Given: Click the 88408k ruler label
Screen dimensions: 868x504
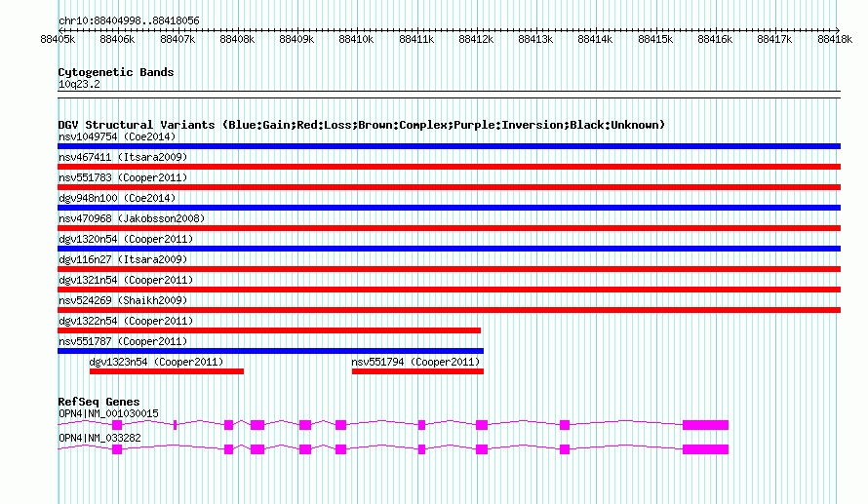Looking at the screenshot, I should click(x=237, y=39).
